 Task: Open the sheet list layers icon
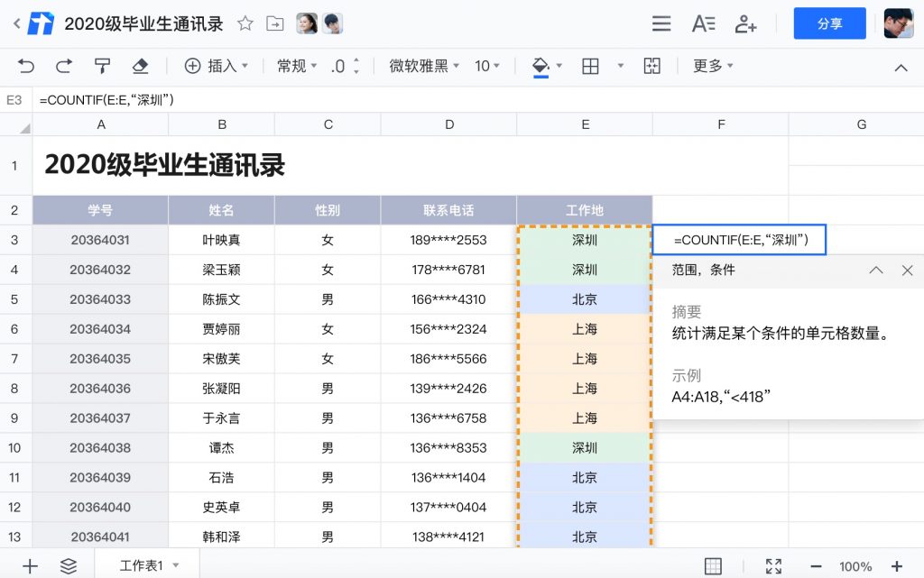(69, 566)
